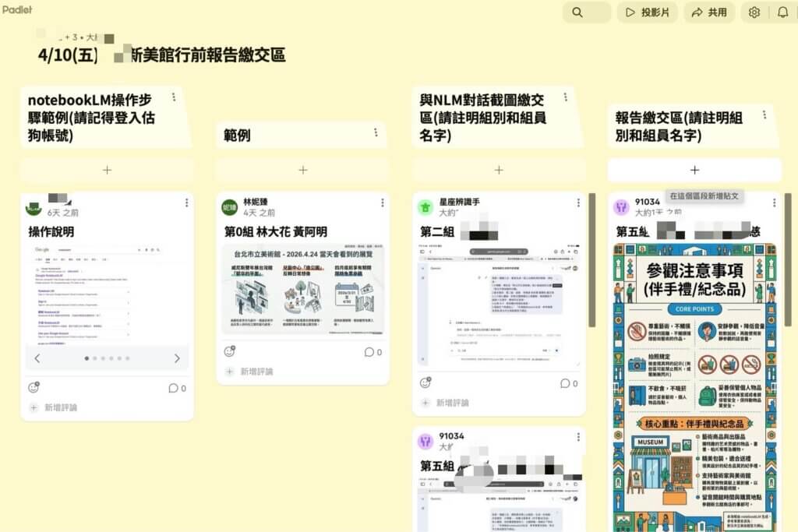798x532 pixels.
Task: Open more options on 操作說明 post
Action: (186, 203)
